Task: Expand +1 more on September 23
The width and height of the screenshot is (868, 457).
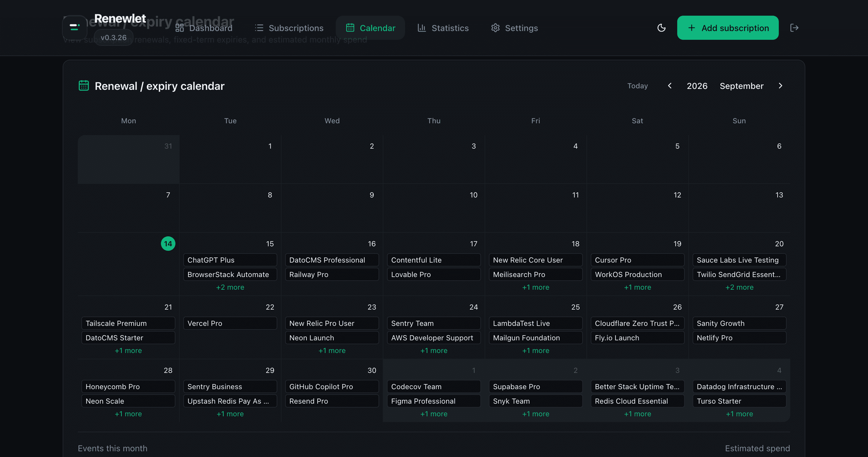Action: pos(332,351)
